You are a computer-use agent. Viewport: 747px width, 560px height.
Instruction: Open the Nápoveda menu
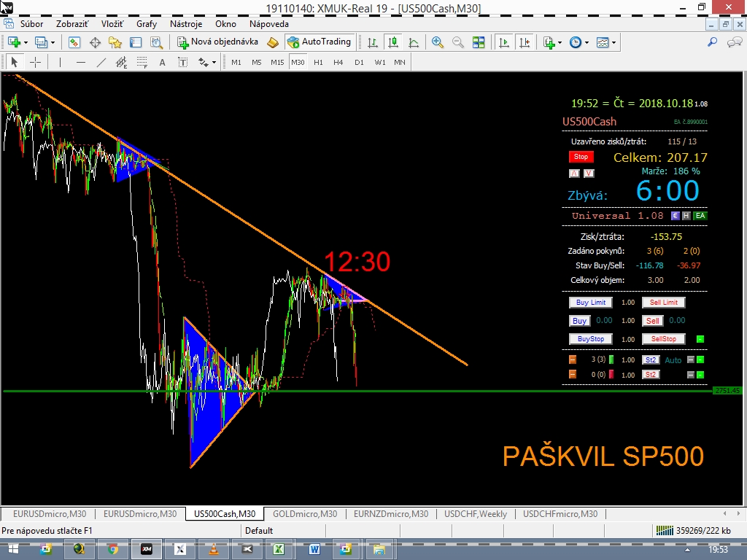coord(269,24)
